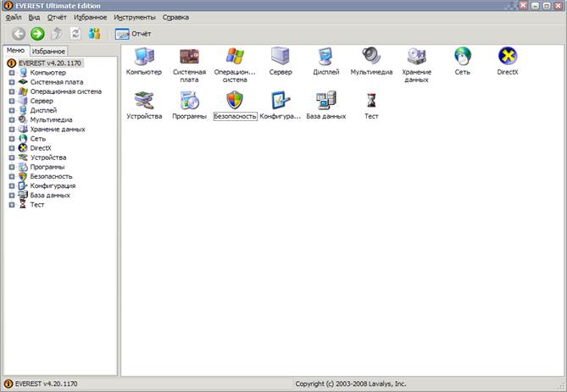
Task: Open the Справка menu
Action: tap(175, 17)
